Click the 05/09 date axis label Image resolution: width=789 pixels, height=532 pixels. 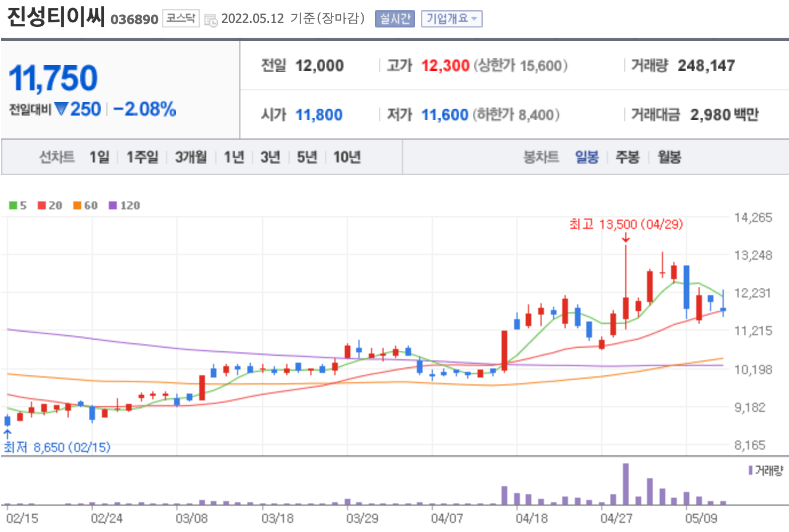(x=701, y=518)
